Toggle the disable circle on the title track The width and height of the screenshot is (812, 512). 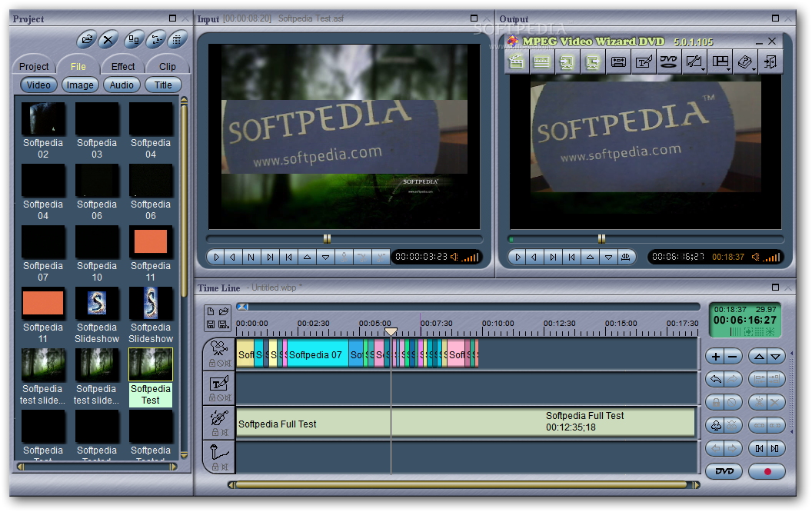[220, 398]
